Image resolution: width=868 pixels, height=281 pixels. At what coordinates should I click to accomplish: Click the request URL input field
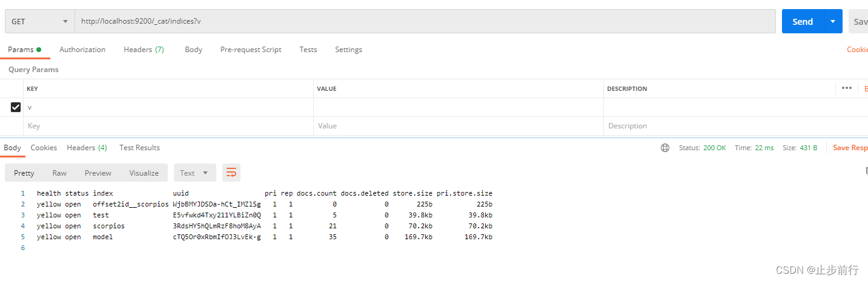(425, 21)
